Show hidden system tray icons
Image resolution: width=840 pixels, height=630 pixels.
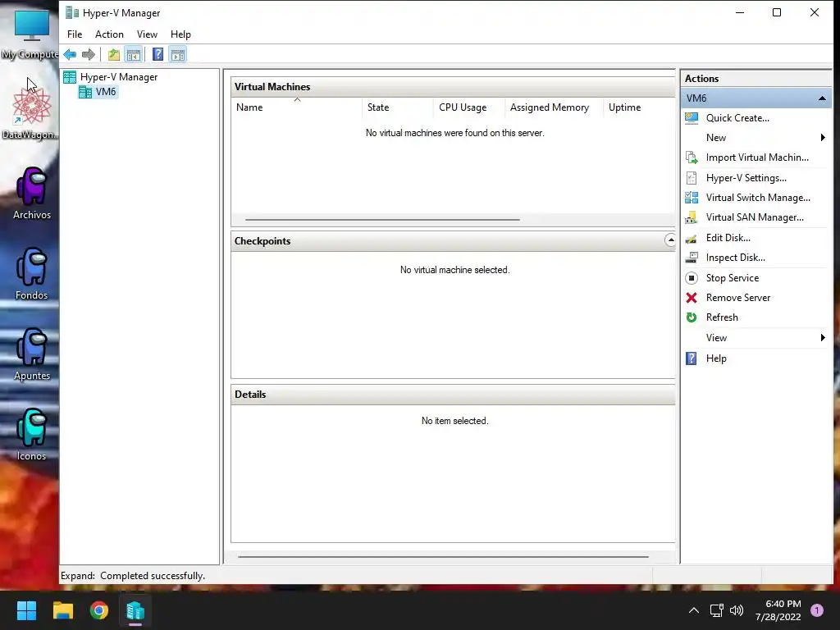click(x=694, y=610)
